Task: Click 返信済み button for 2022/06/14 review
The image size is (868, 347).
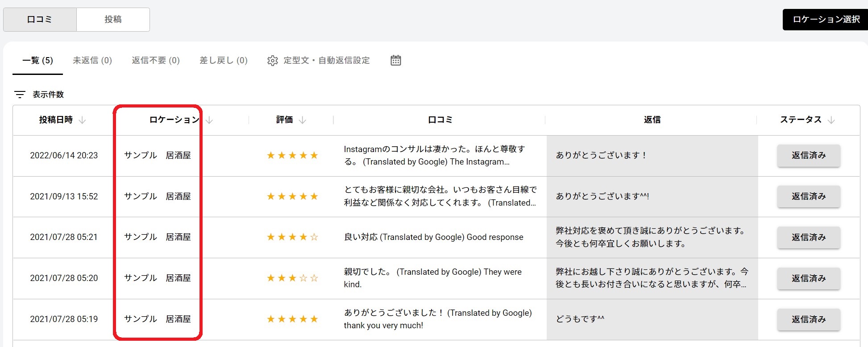Action: pyautogui.click(x=808, y=155)
